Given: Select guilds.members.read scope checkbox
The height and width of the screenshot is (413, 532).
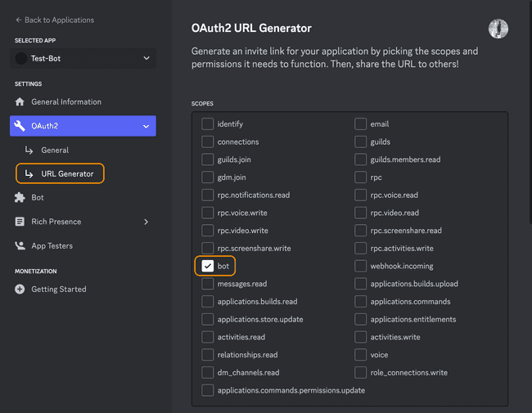Looking at the screenshot, I should (x=360, y=159).
